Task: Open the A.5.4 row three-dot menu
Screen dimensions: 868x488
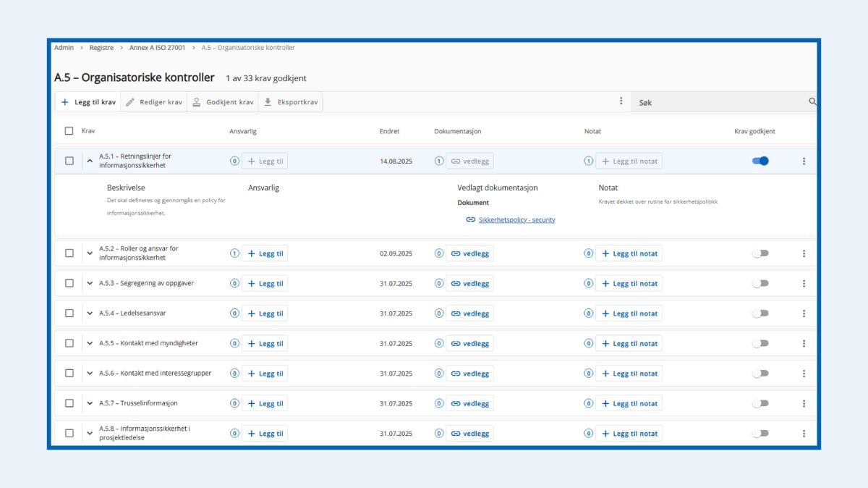Action: (x=804, y=314)
